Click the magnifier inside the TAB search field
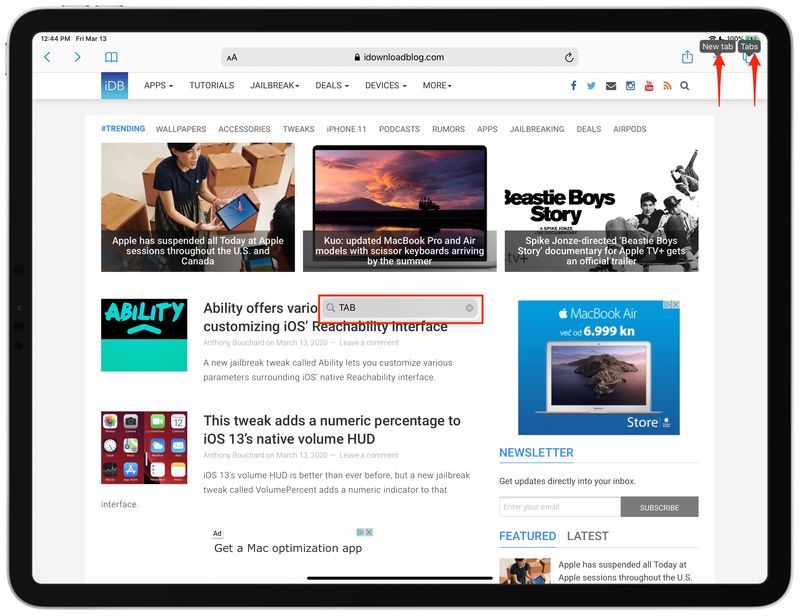The image size is (800, 616). point(331,308)
